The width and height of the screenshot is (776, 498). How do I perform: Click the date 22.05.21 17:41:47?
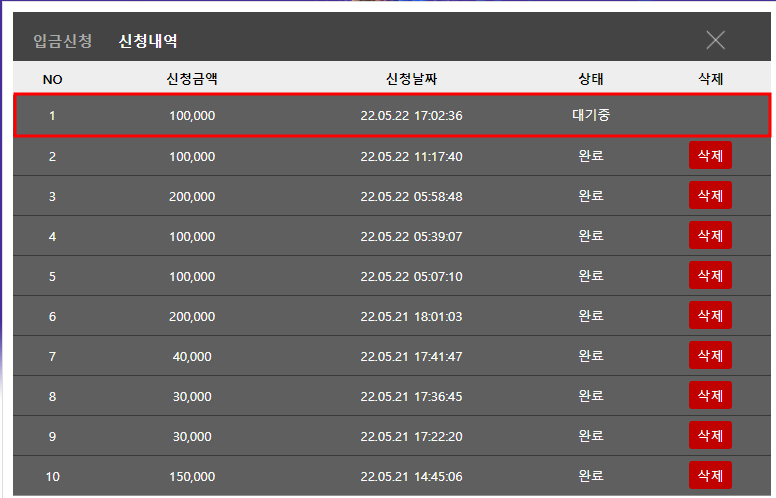[411, 356]
